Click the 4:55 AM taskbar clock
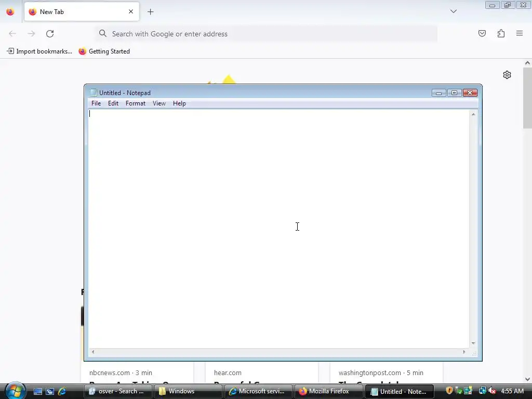This screenshot has width=532, height=399. (x=512, y=391)
